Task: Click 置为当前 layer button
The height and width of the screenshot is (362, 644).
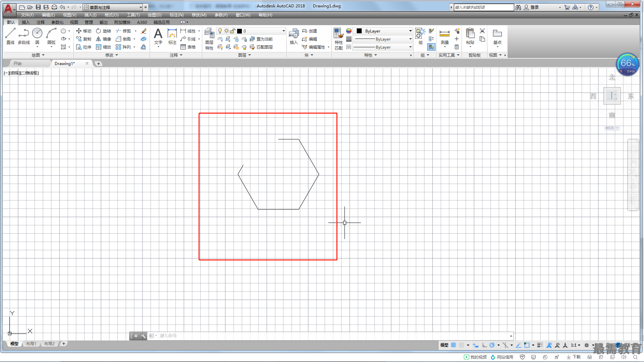Action: pos(261,39)
